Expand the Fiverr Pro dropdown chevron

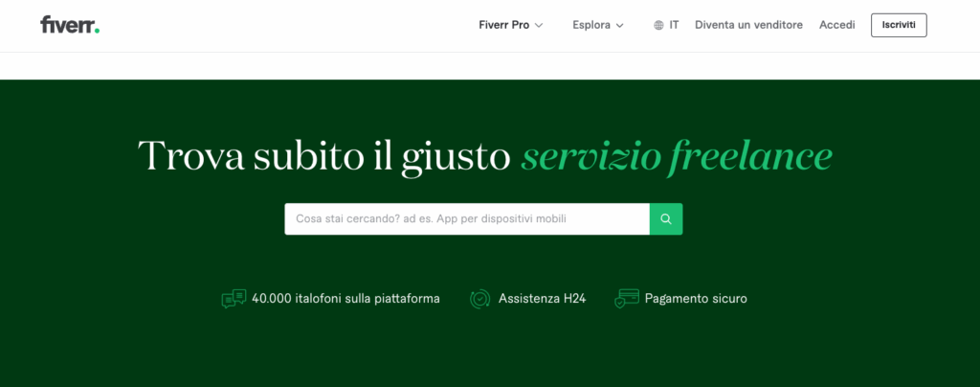539,26
